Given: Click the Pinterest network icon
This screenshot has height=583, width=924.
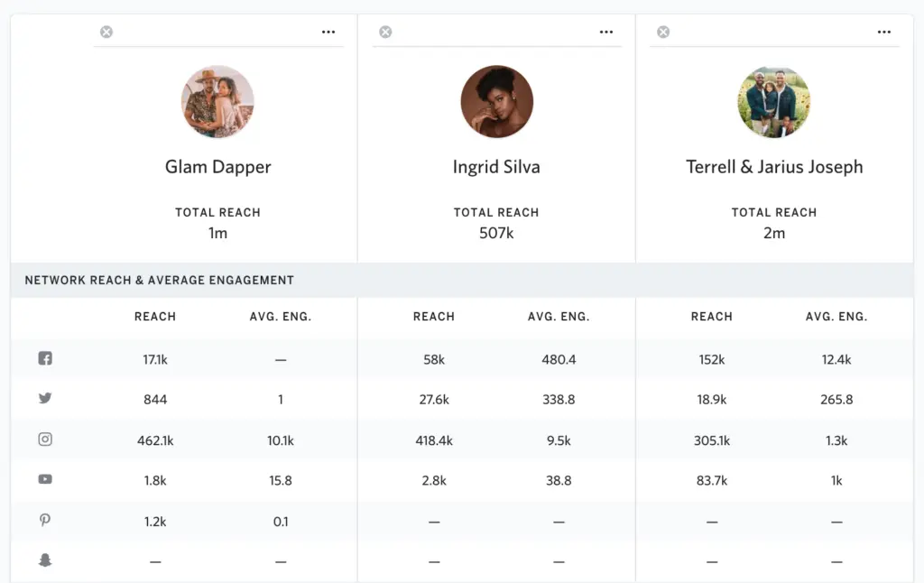Looking at the screenshot, I should 45,521.
